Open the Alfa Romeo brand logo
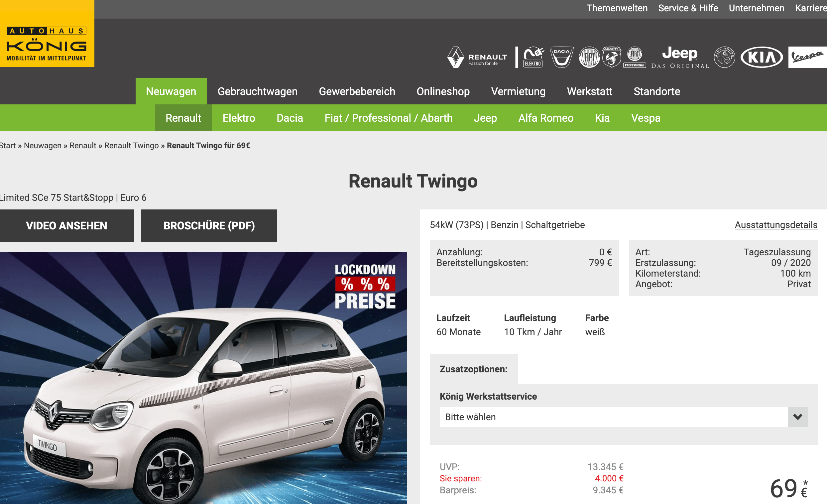The image size is (827, 504). [x=724, y=57]
